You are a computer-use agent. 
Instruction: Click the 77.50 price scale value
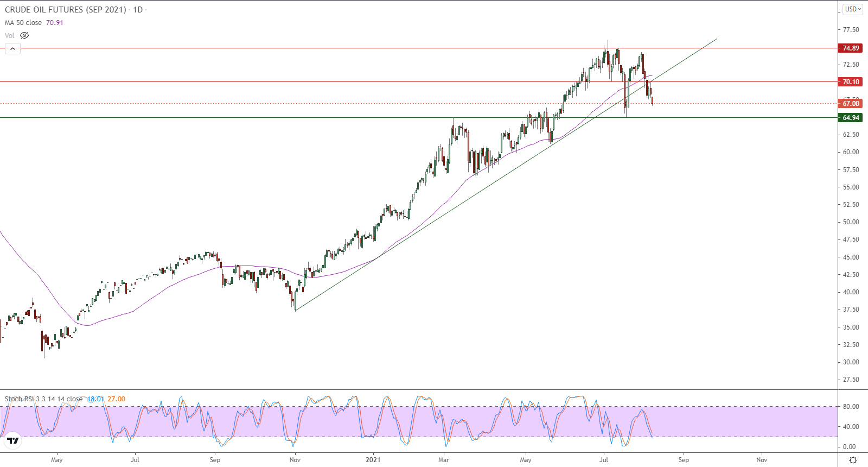[851, 29]
